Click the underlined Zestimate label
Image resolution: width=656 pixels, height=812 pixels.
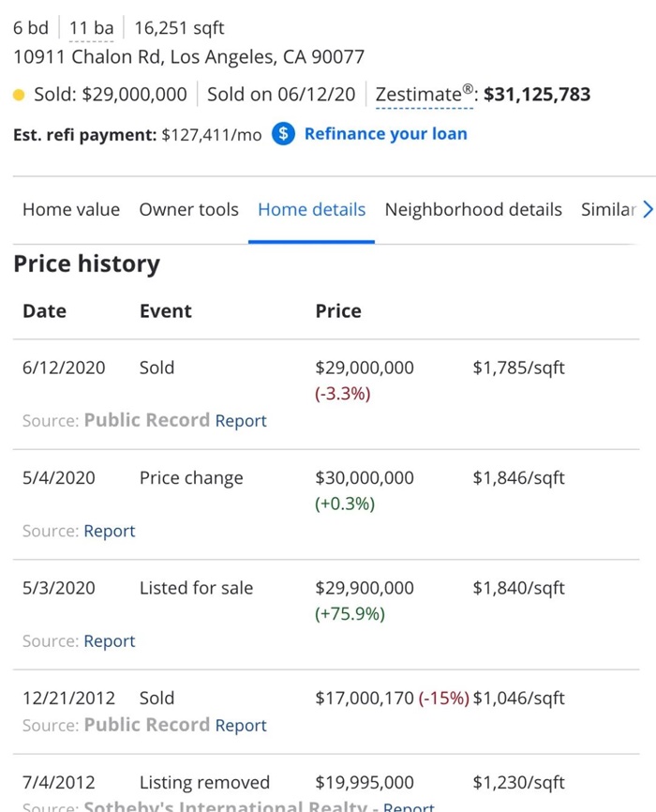[x=424, y=95]
